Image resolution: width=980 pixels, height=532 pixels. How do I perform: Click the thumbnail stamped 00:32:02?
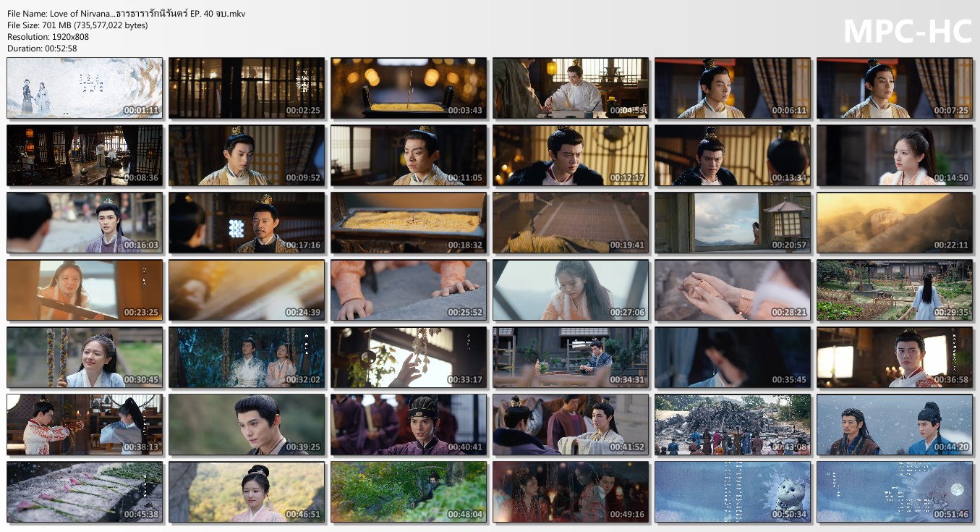point(247,357)
